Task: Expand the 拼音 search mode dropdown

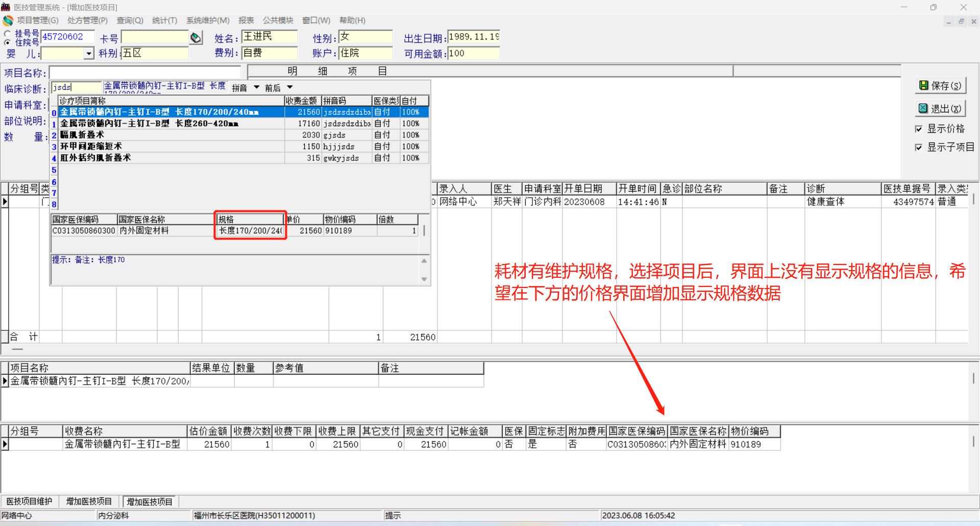Action: (257, 87)
